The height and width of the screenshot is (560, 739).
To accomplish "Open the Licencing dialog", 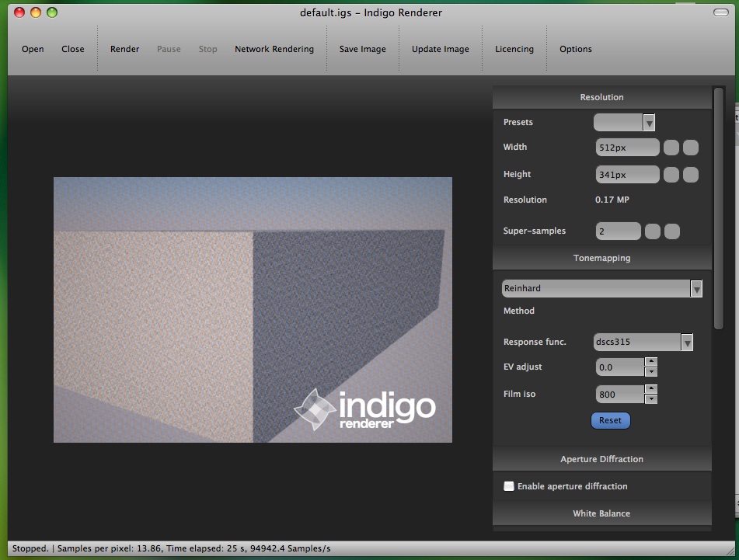I will point(514,49).
